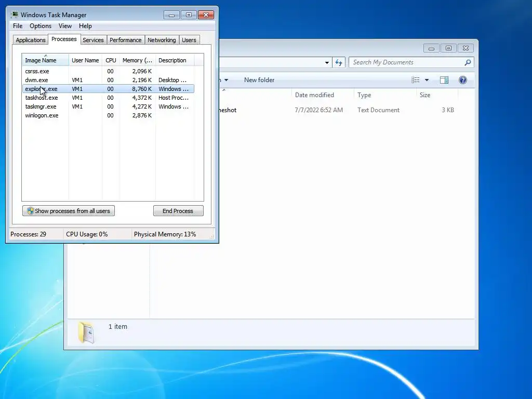Open the view options dropdown arrow
The width and height of the screenshot is (532, 399).
point(427,80)
